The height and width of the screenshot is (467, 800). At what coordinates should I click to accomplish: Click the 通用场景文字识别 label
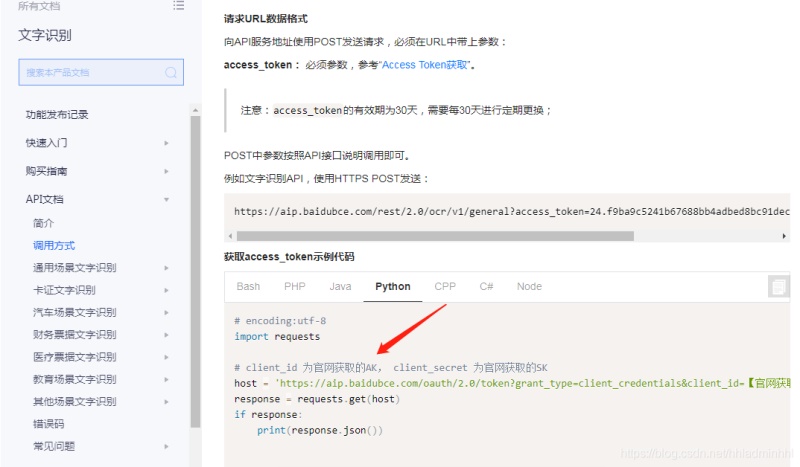click(x=75, y=267)
